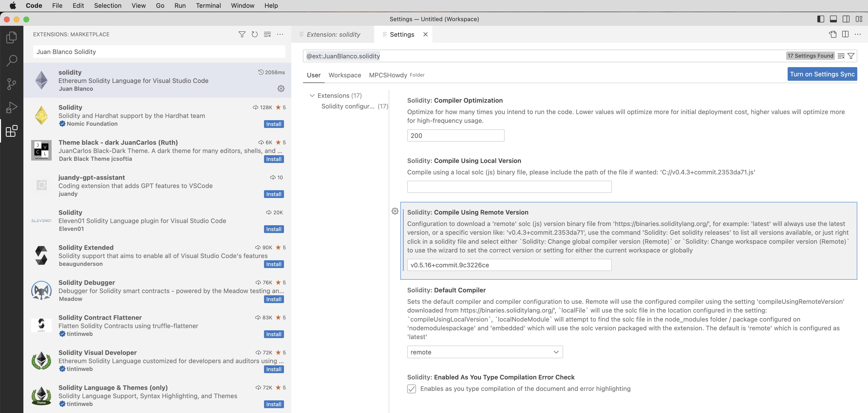Click the Compile Using Local Version field
This screenshot has height=413, width=868.
[509, 187]
